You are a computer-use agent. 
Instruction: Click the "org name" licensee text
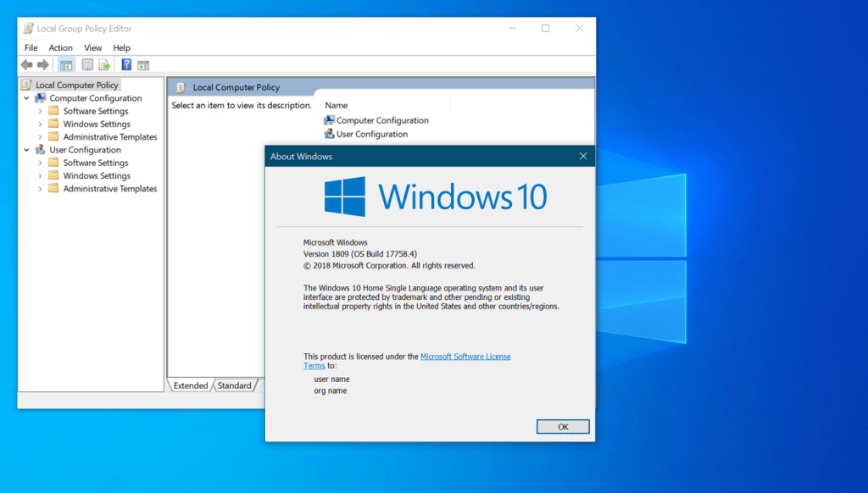pos(331,391)
